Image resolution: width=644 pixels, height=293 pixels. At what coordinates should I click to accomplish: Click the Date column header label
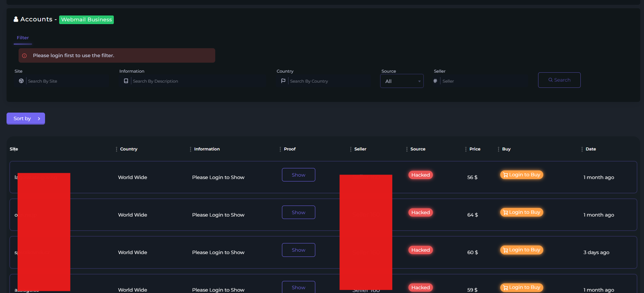click(591, 149)
